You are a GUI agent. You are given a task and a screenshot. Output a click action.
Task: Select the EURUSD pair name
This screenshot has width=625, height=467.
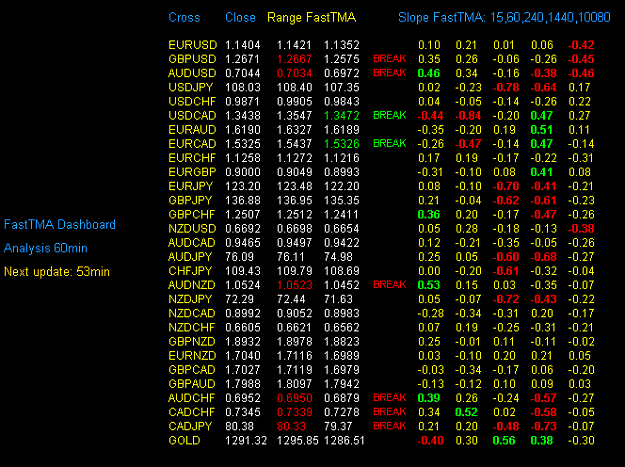point(193,45)
